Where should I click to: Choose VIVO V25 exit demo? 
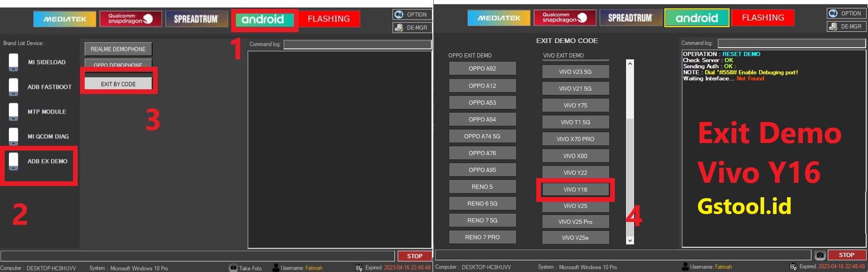click(x=576, y=206)
